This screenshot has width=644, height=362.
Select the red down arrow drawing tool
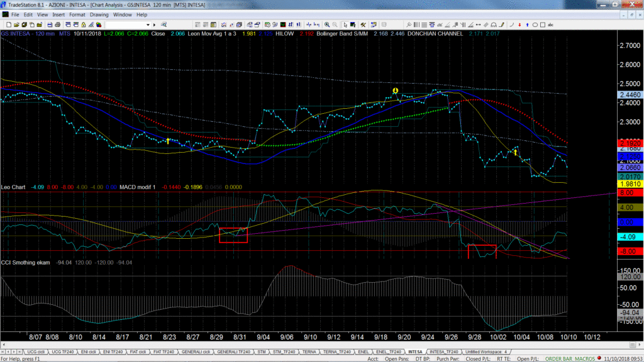click(x=519, y=25)
